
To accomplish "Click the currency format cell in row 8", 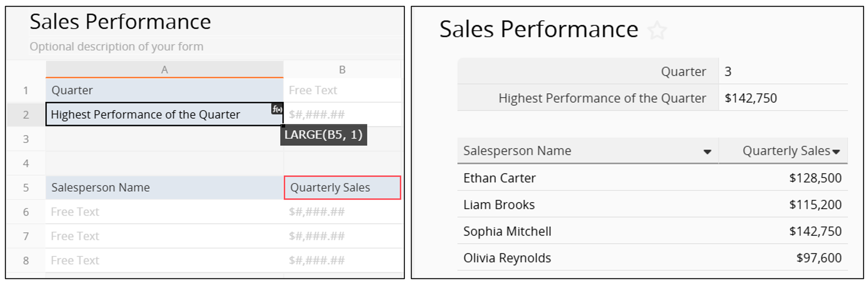I will pyautogui.click(x=342, y=261).
